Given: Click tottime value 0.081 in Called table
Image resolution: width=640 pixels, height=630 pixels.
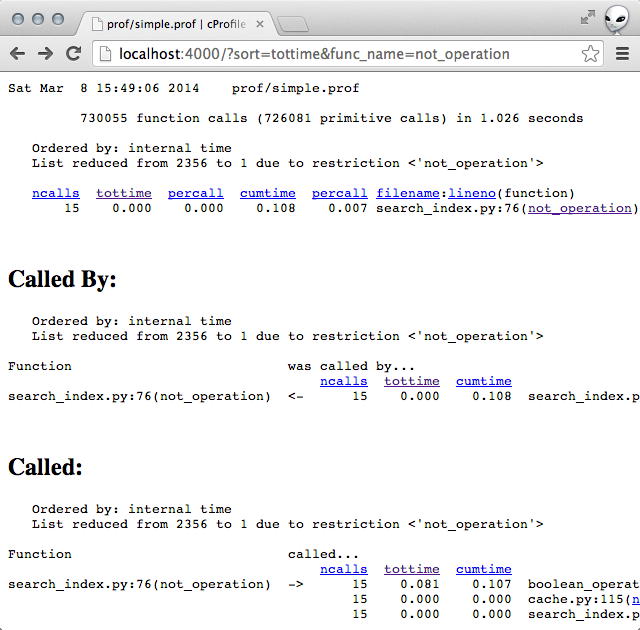Looking at the screenshot, I should (x=420, y=584).
